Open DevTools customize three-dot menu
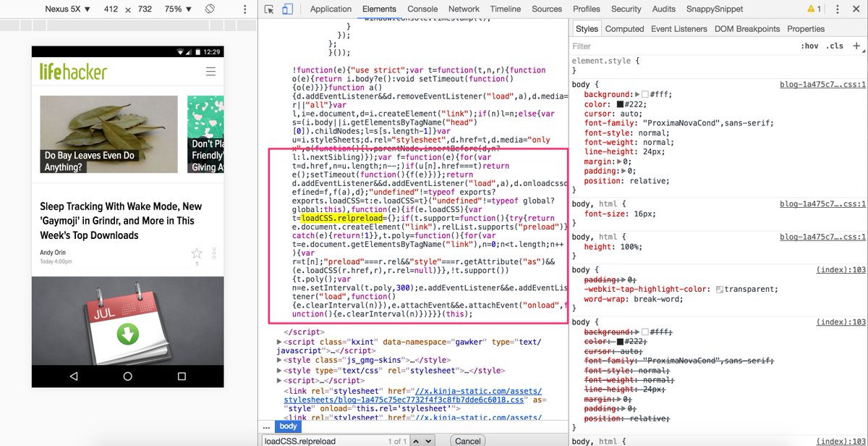This screenshot has height=446, width=868. [837, 9]
